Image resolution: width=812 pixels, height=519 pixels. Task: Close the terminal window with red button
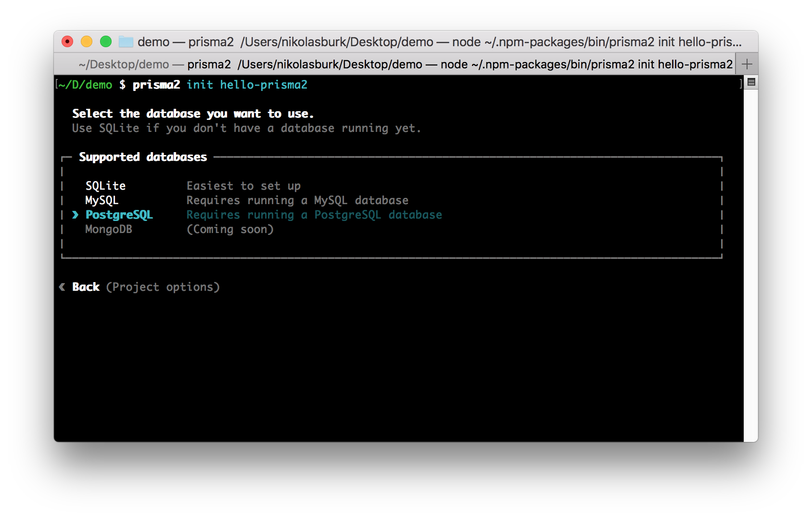coord(67,42)
